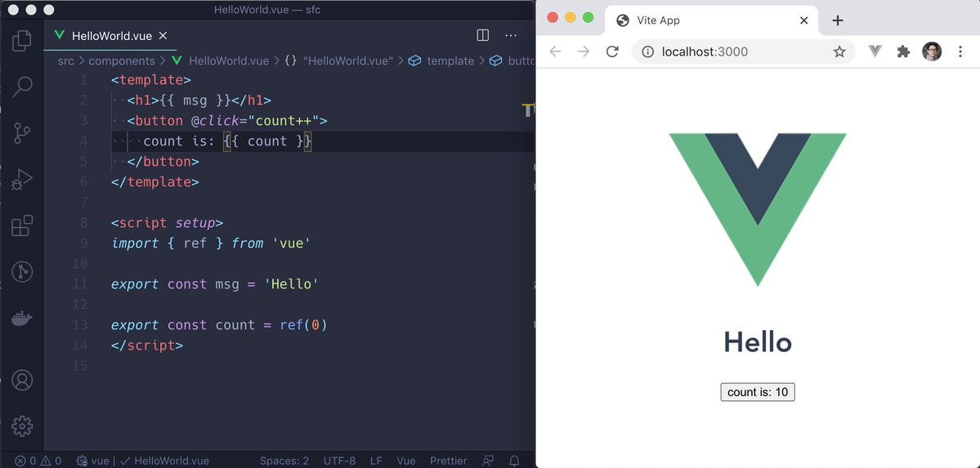The image size is (980, 468).
Task: Click the vue | HelloWorld.vue status item
Action: pyautogui.click(x=142, y=461)
